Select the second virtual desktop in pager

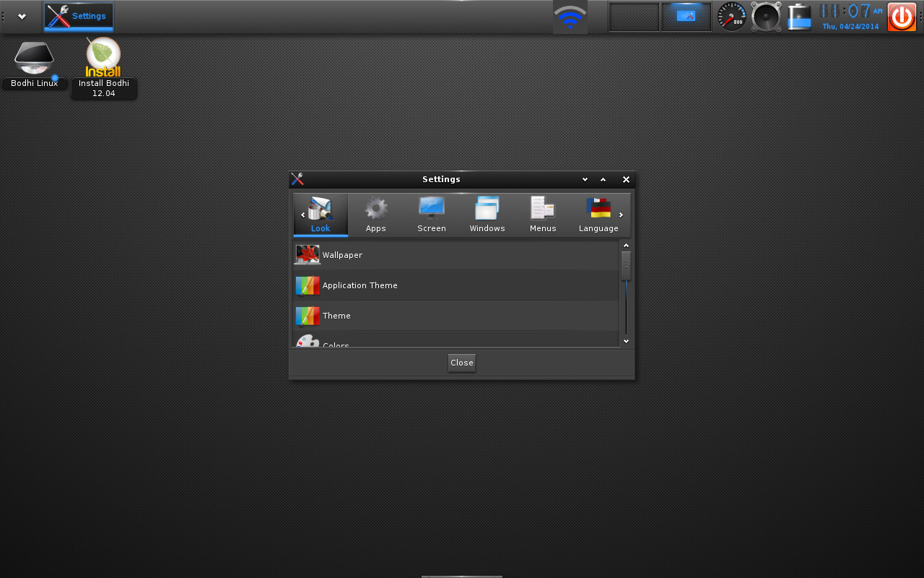(x=687, y=17)
